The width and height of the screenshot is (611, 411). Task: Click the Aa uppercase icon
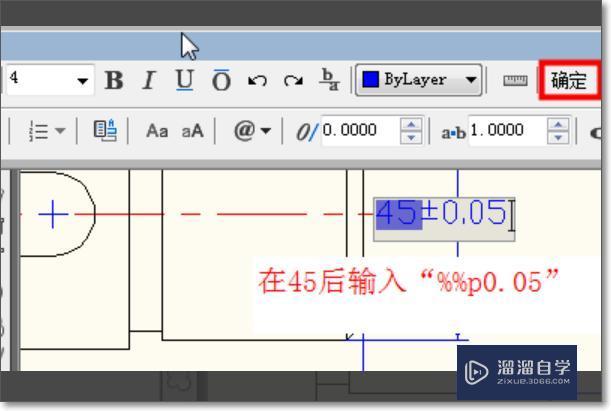click(x=157, y=131)
